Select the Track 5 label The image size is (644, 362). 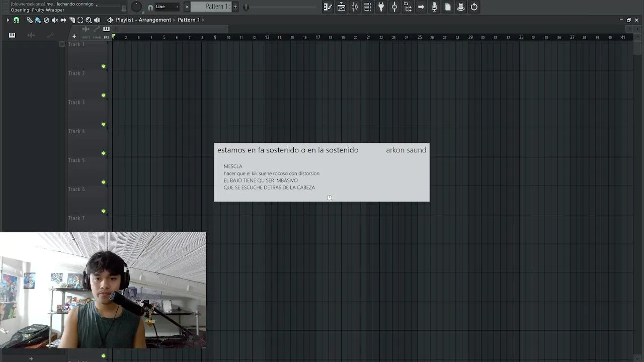(x=76, y=160)
